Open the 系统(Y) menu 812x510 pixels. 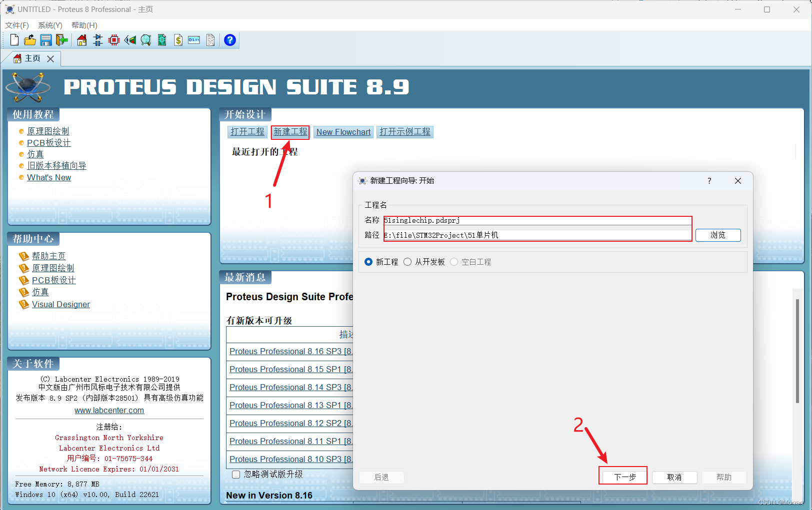click(x=50, y=25)
